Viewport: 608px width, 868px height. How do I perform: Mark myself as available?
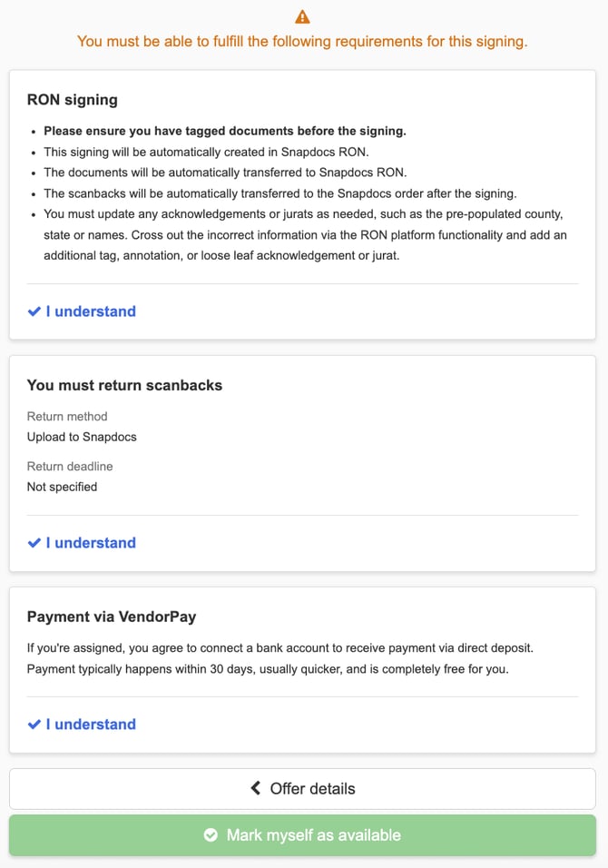pyautogui.click(x=302, y=834)
